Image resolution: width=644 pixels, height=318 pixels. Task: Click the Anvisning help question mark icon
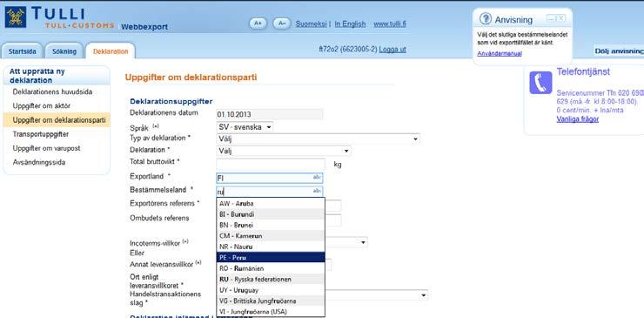[x=486, y=18]
